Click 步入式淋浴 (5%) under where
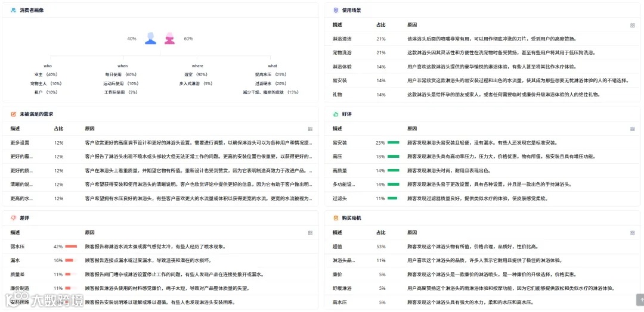Image resolution: width=644 pixels, height=312 pixels. tap(196, 83)
